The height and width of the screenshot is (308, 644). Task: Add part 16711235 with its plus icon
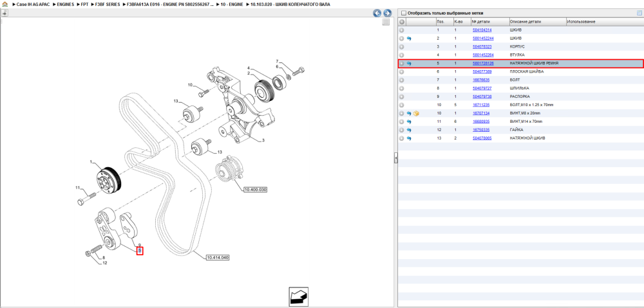click(402, 105)
